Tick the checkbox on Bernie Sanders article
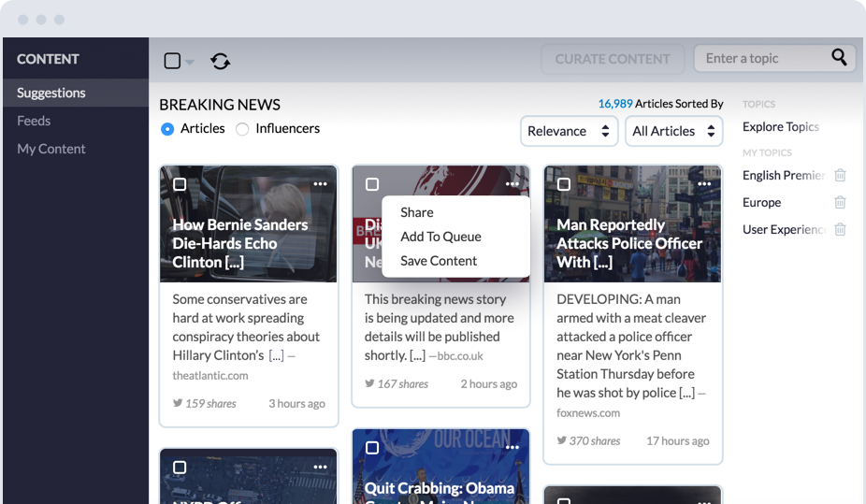This screenshot has width=866, height=504. 180,184
